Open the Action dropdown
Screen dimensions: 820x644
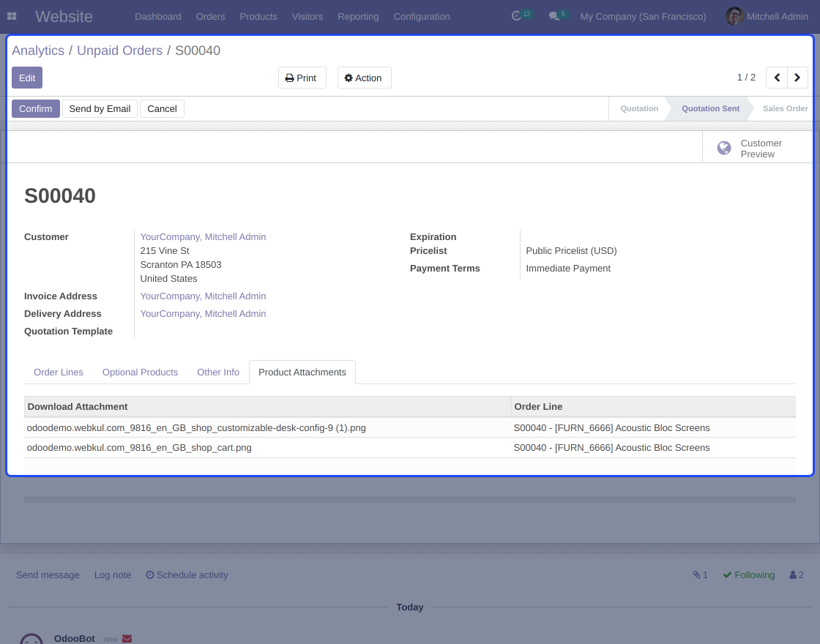[x=364, y=78]
